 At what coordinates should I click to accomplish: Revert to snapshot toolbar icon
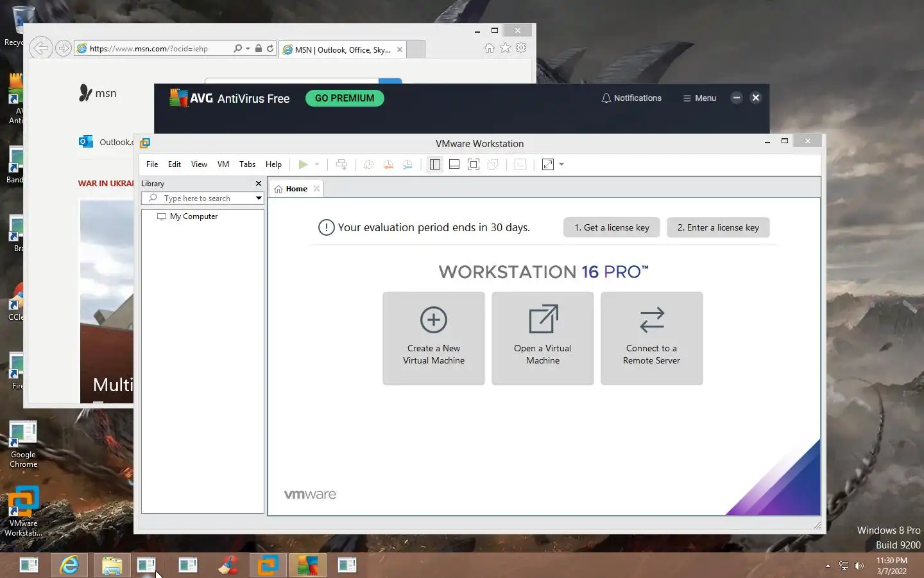point(388,164)
